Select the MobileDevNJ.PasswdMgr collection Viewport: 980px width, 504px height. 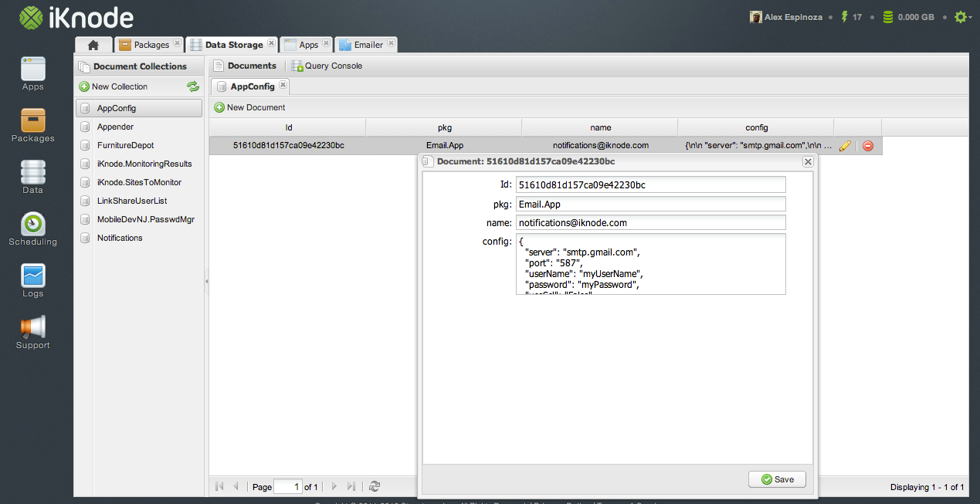139,219
